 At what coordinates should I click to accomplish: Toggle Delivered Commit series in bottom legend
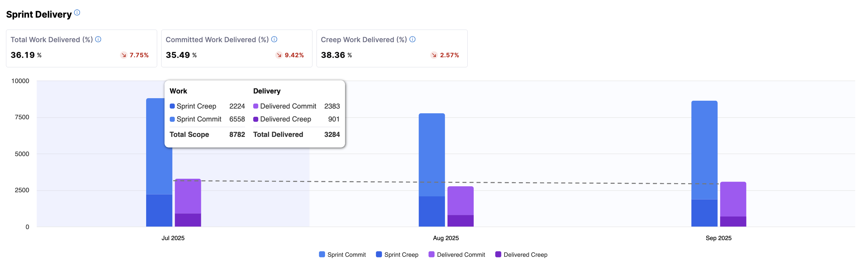click(x=457, y=255)
